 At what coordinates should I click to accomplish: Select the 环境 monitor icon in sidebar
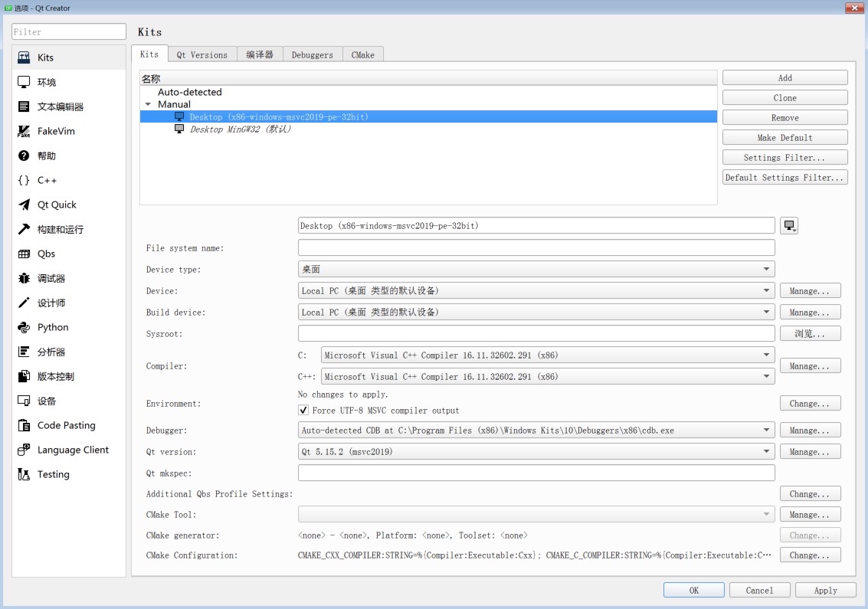pos(24,82)
